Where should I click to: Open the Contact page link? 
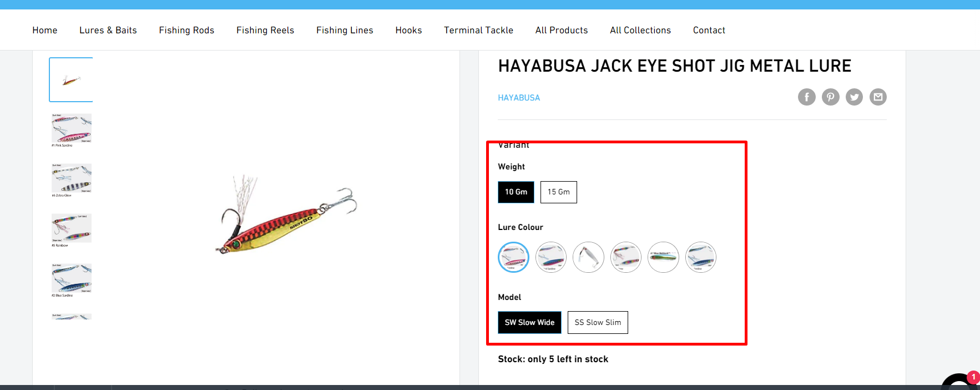(709, 30)
